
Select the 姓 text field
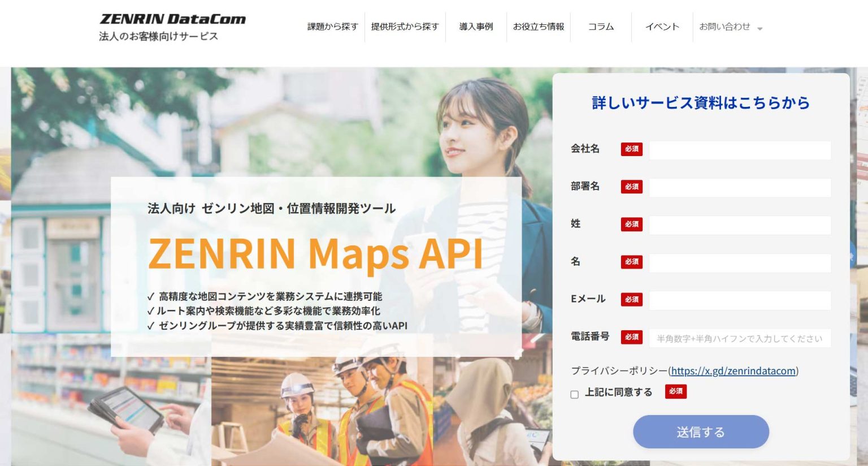[x=740, y=225]
